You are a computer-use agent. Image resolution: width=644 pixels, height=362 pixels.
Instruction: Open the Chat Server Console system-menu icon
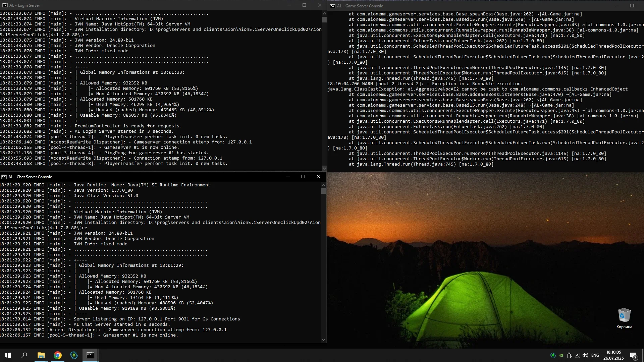pos(4,177)
